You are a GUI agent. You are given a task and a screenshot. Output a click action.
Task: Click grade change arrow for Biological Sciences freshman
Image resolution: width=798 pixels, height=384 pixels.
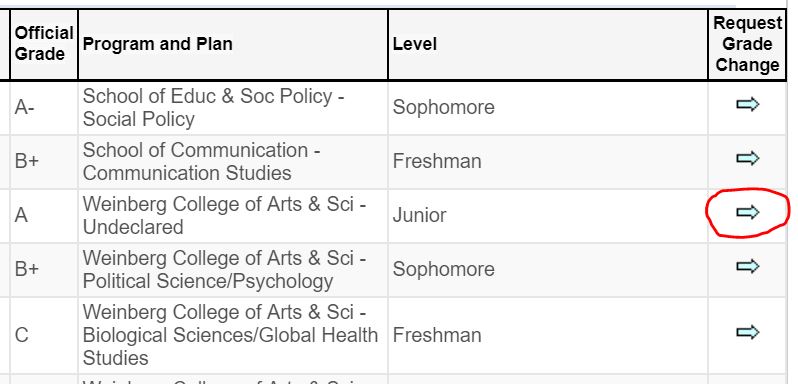[x=747, y=333]
